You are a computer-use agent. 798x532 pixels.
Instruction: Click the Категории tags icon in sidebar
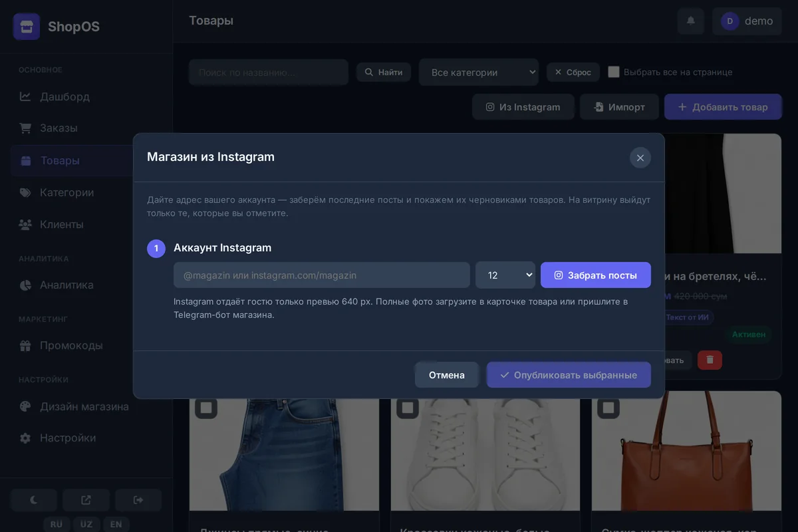pyautogui.click(x=25, y=192)
